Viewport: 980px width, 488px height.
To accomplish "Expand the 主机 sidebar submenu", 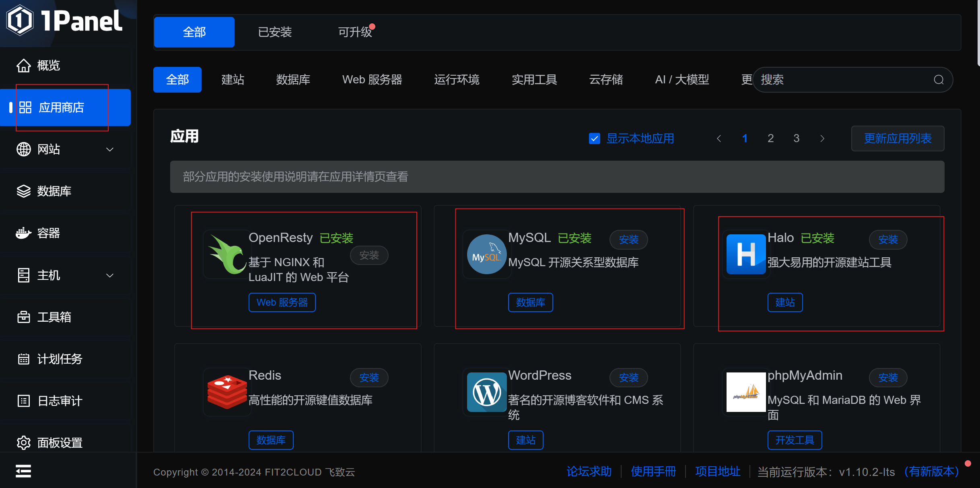I will click(109, 275).
